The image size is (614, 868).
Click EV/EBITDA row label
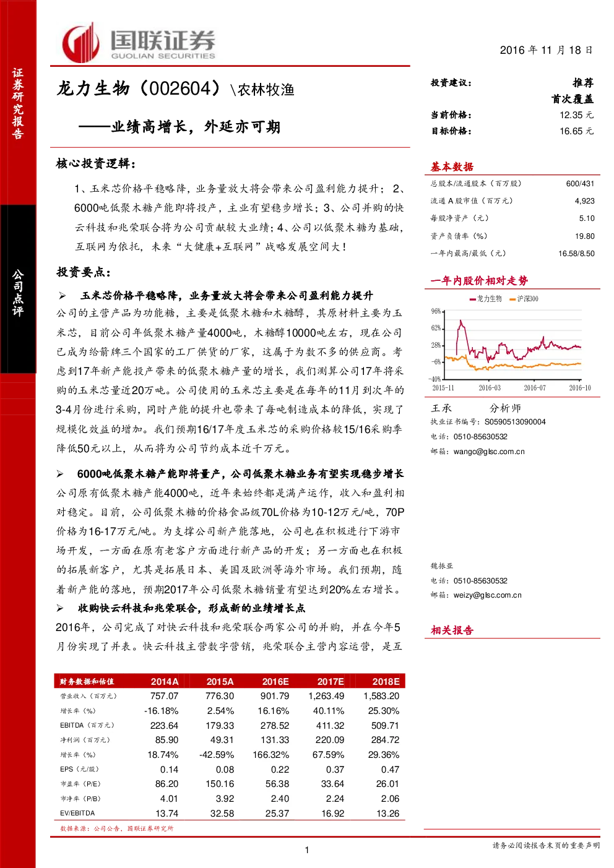pyautogui.click(x=77, y=814)
